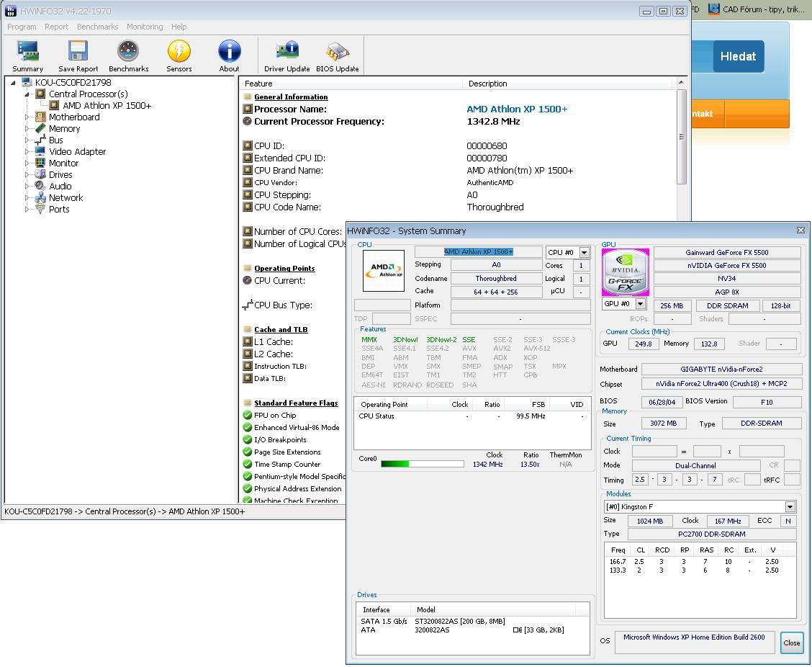Click the PC2700 DDR-SDRAM type field
This screenshot has width=812, height=667.
point(711,534)
